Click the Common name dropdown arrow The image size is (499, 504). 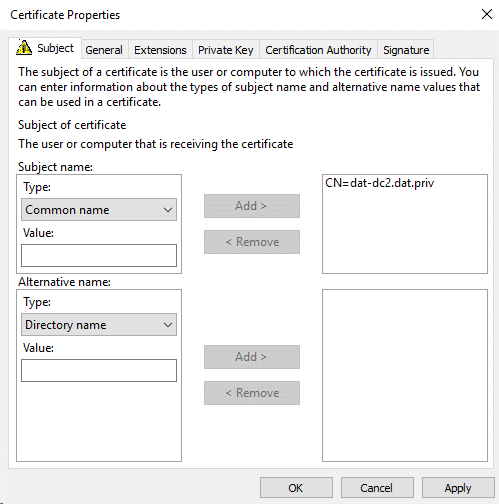click(168, 210)
